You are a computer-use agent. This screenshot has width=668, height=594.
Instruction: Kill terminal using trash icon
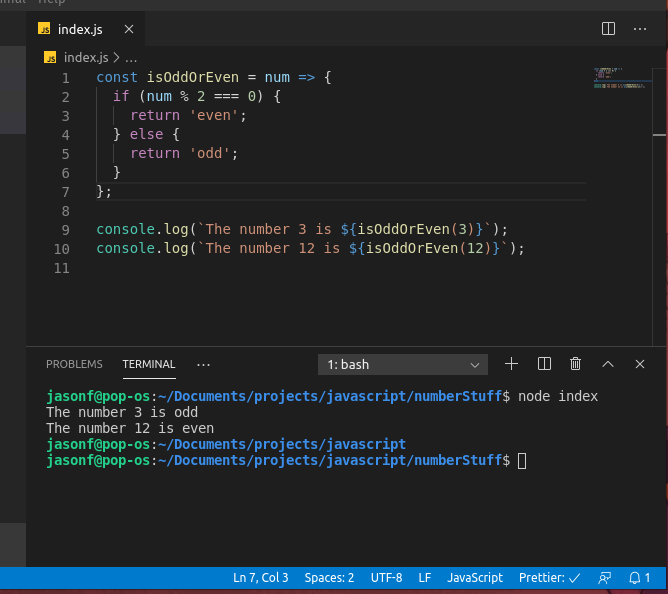tap(576, 364)
